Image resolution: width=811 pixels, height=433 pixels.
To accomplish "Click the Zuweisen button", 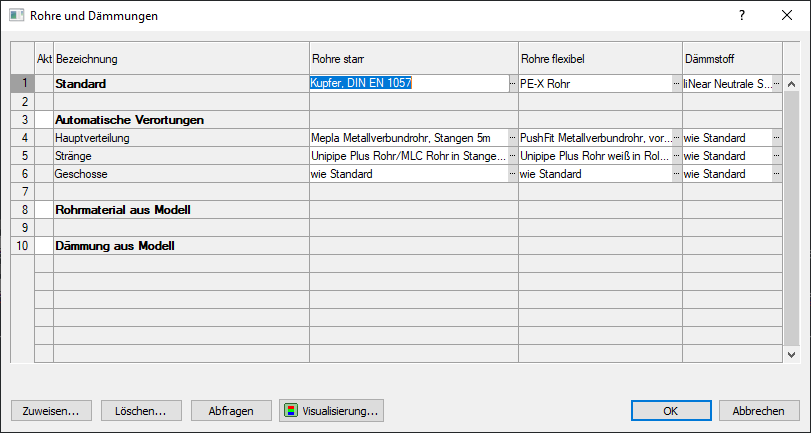I will click(51, 410).
